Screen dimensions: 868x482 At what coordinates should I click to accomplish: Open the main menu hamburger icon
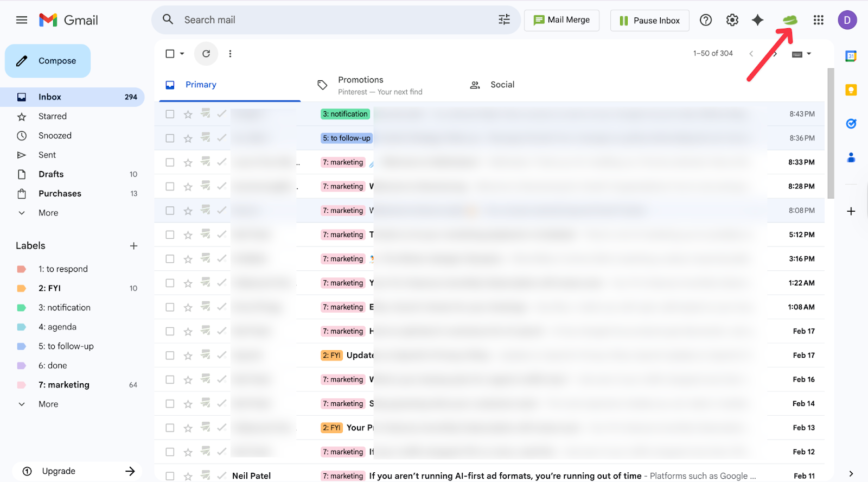(x=22, y=20)
